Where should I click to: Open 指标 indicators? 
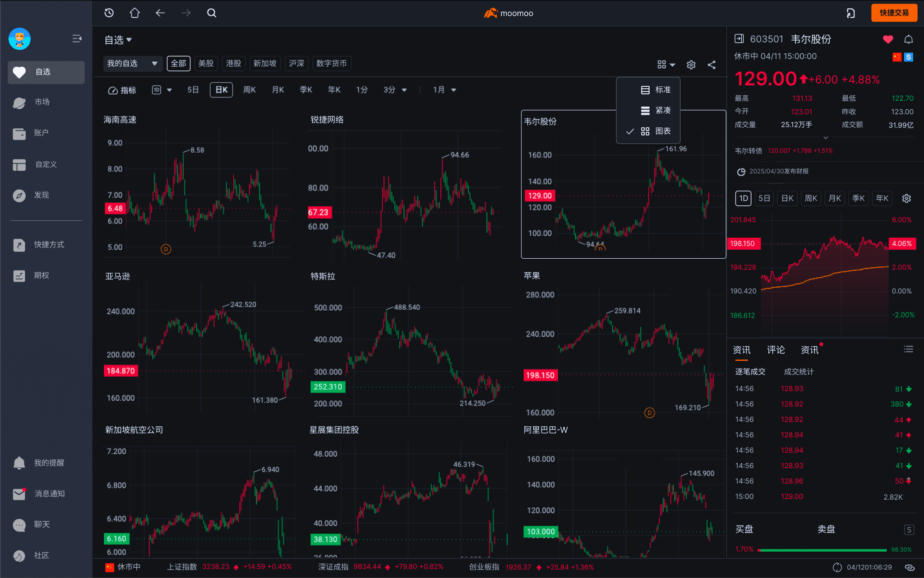pos(122,90)
